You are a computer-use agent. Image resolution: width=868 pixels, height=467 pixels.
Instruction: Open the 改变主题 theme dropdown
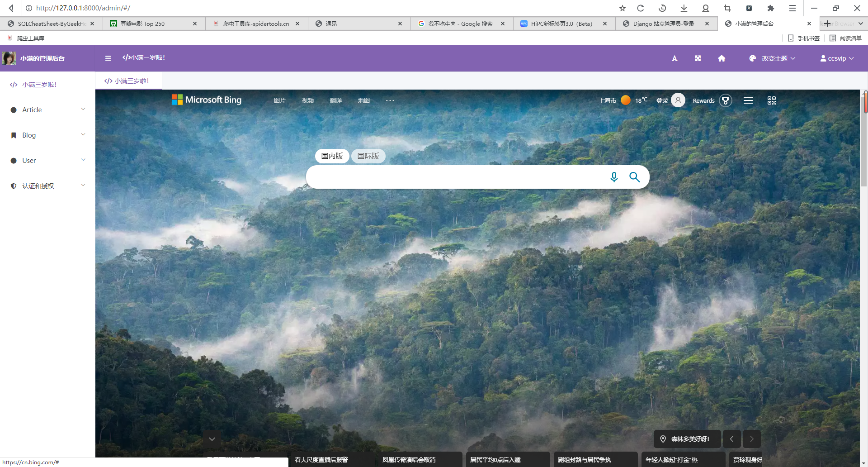coord(772,58)
